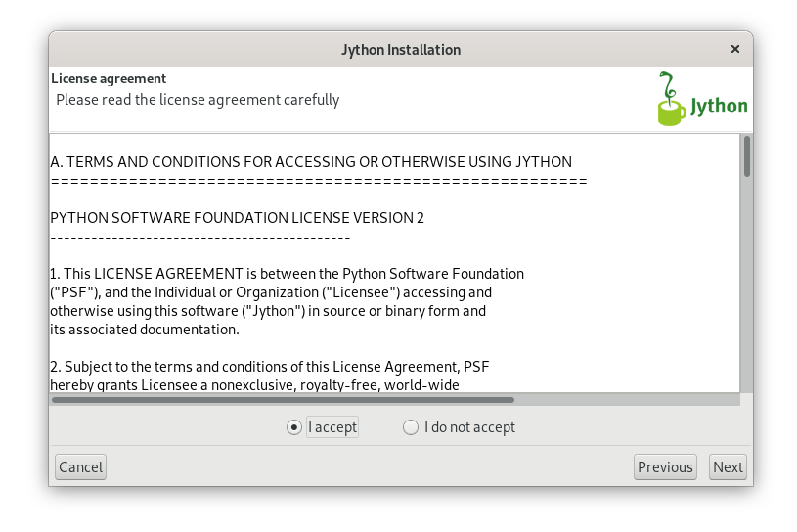Viewport: 797px width, 532px height.
Task: Click the "I do not accept" label text
Action: (469, 427)
